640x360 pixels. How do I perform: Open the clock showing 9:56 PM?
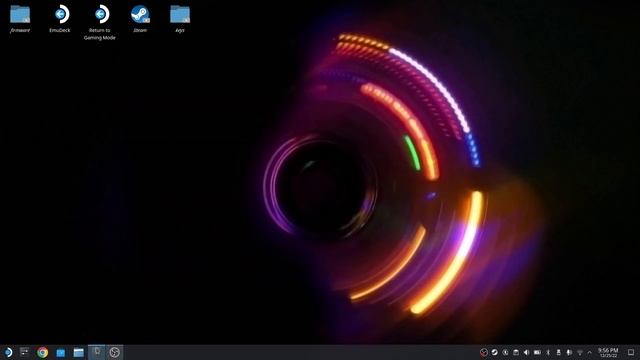pyautogui.click(x=608, y=353)
